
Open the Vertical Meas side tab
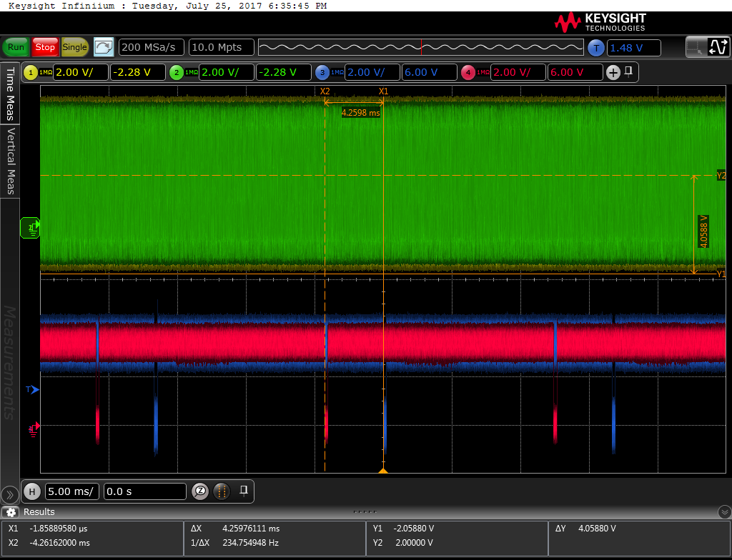[x=10, y=161]
